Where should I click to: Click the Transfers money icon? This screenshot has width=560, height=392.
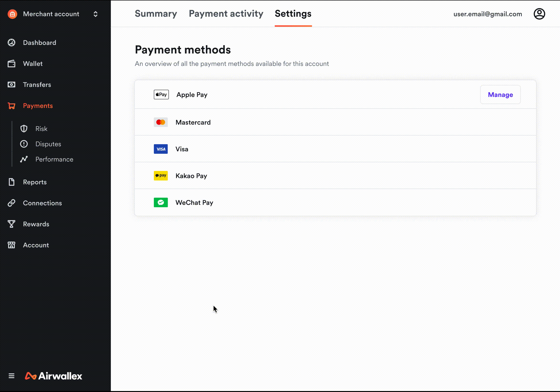[x=11, y=85]
